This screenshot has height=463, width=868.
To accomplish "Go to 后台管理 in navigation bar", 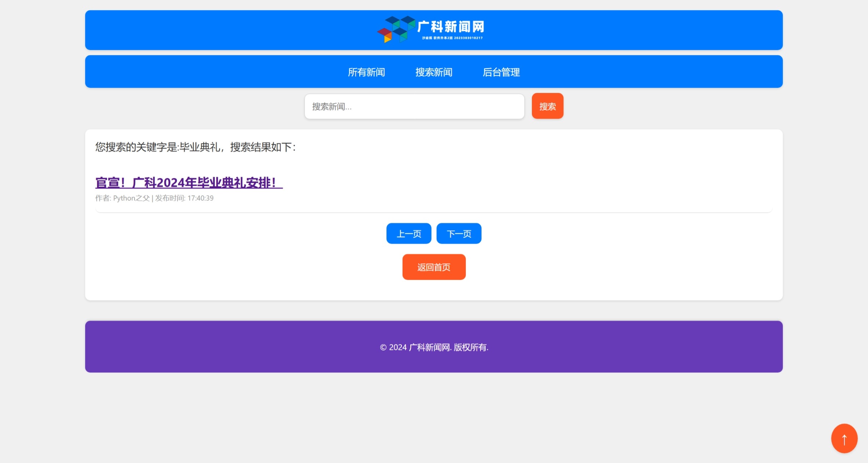I will pos(501,72).
